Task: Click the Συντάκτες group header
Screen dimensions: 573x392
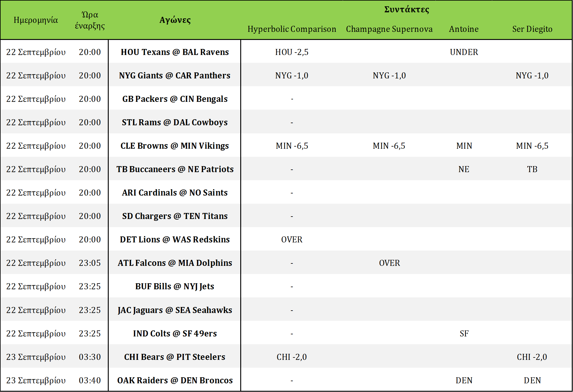Action: [406, 10]
